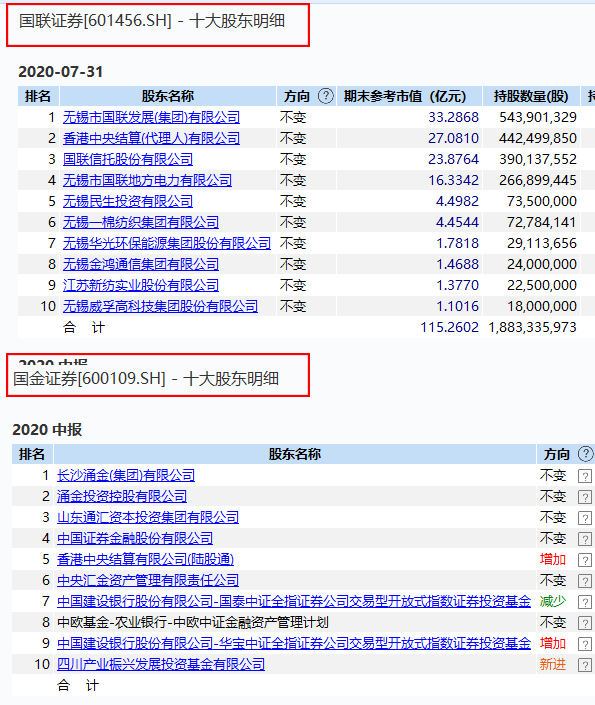Open link 无锡威孚高科技集团股份有限公司
This screenshot has width=595, height=705.
point(160,306)
